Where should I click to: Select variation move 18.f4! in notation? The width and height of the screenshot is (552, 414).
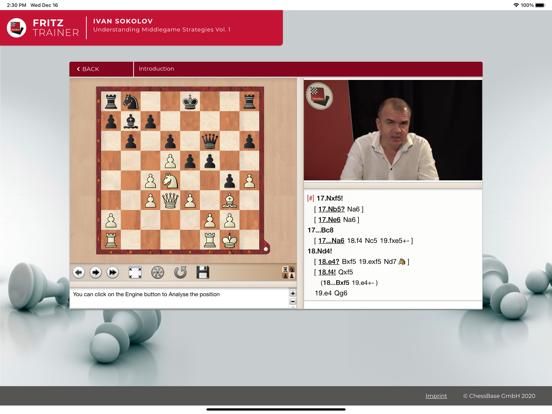(327, 272)
